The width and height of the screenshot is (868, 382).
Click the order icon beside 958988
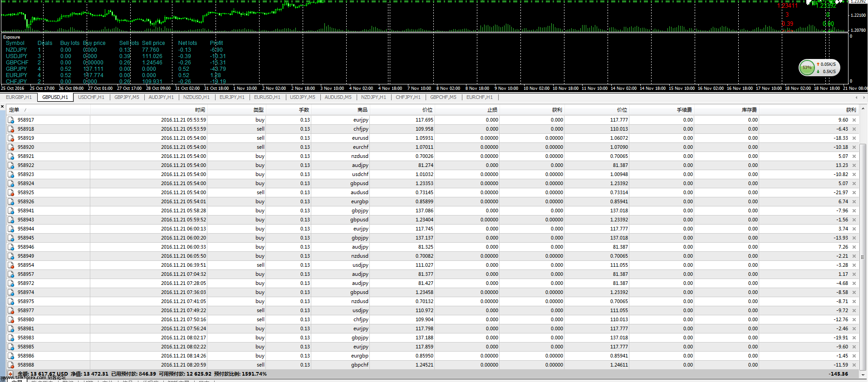(10, 365)
